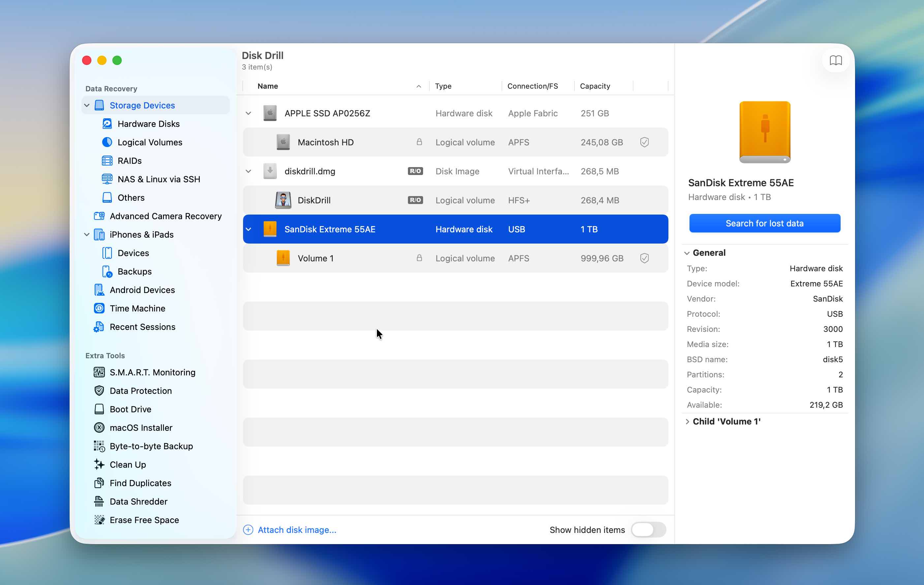This screenshot has width=924, height=585.
Task: Select the Clean Up tool
Action: [x=127, y=464]
